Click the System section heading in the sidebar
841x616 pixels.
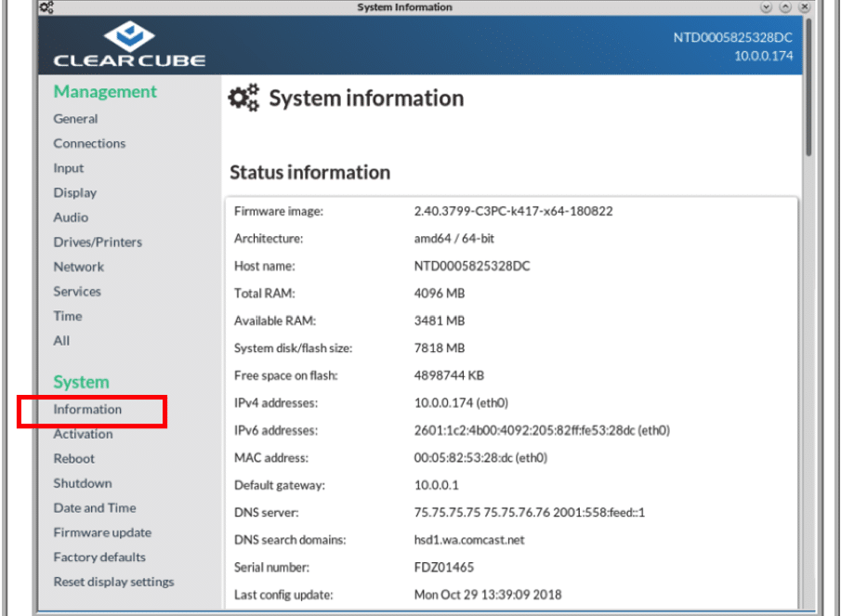[x=82, y=382]
